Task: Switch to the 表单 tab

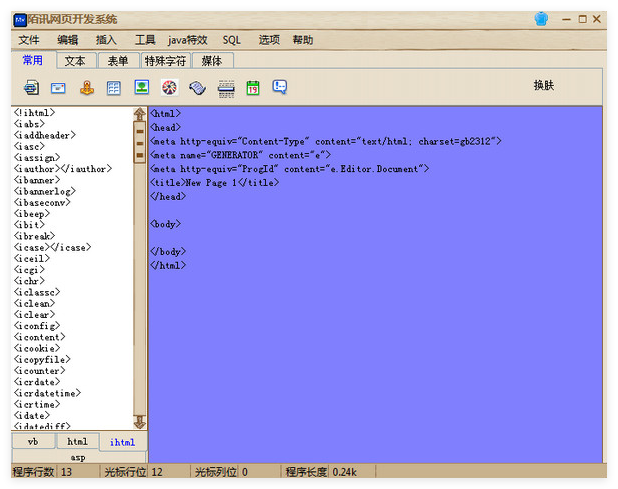Action: [118, 61]
